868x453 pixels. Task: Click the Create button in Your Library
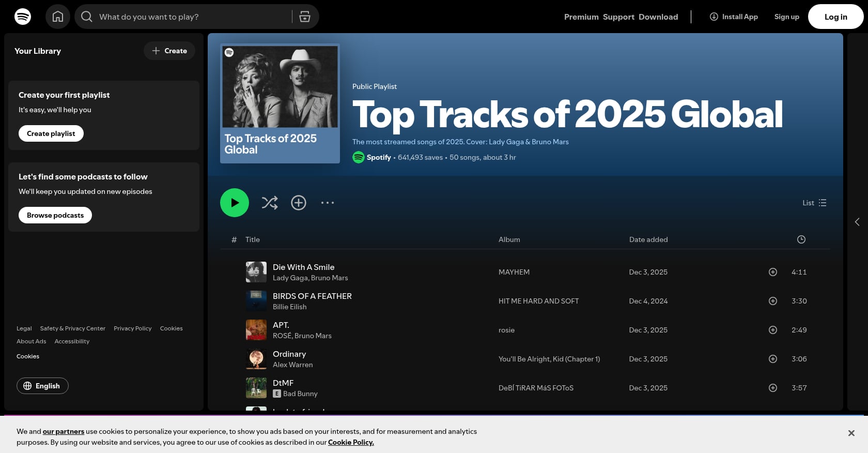(169, 51)
